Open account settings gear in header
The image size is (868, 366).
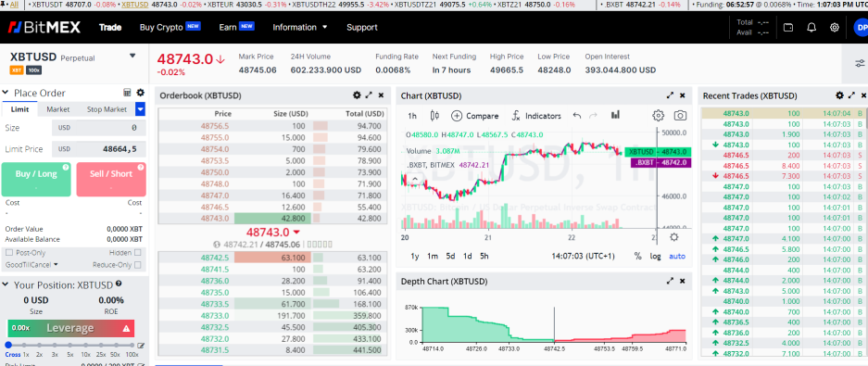[835, 27]
